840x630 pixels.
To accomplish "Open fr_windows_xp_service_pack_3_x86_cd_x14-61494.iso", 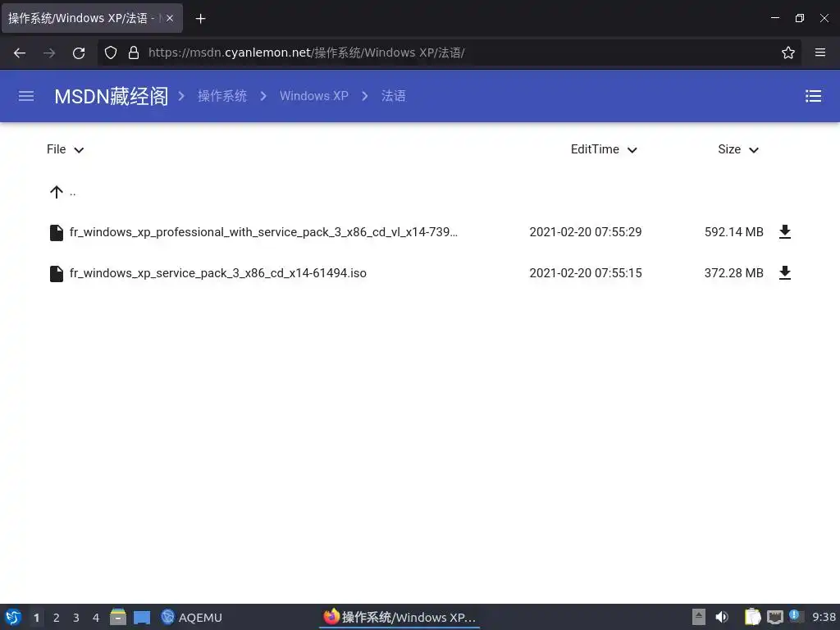I will tap(218, 273).
